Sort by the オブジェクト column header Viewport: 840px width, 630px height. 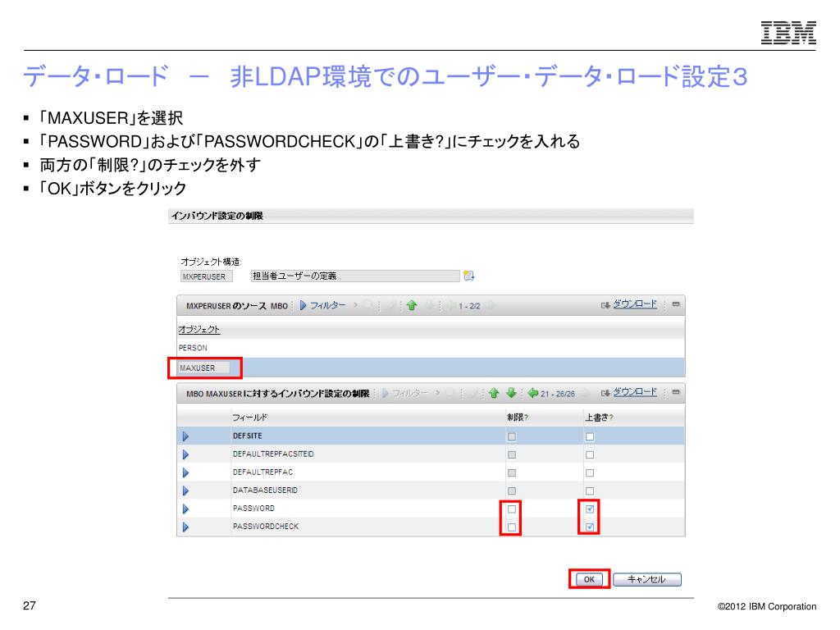coord(199,329)
